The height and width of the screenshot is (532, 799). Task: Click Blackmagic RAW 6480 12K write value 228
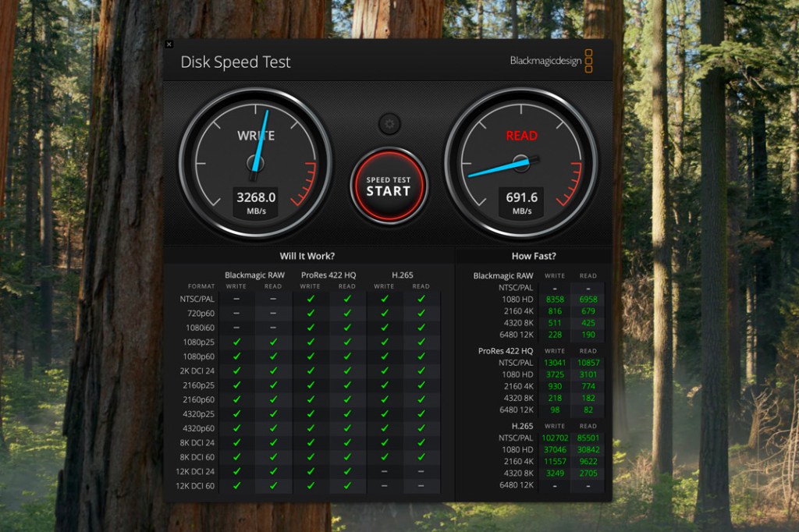555,335
